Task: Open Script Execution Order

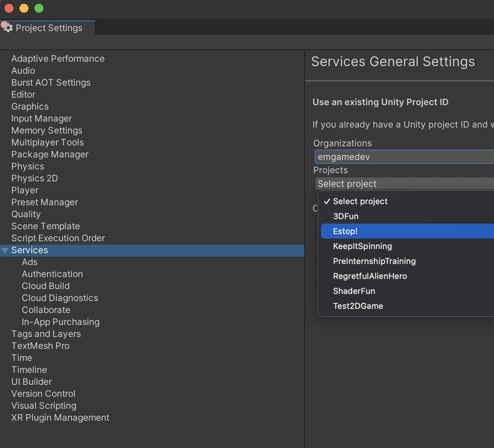Action: 58,238
